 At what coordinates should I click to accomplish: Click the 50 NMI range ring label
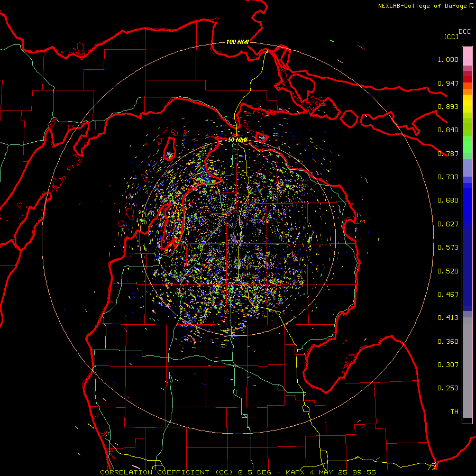pyautogui.click(x=237, y=140)
